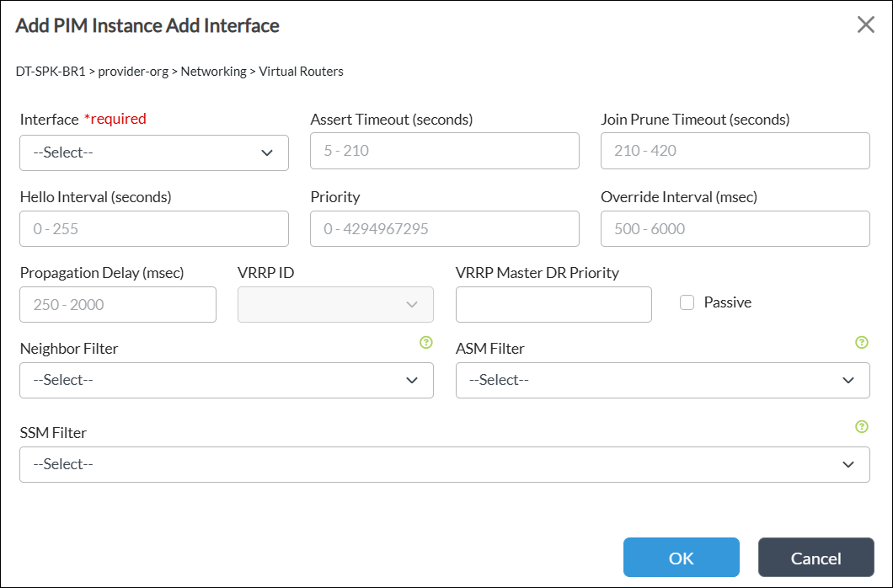
Task: Click the help icon next to Neighbor Filter
Action: pyautogui.click(x=426, y=343)
